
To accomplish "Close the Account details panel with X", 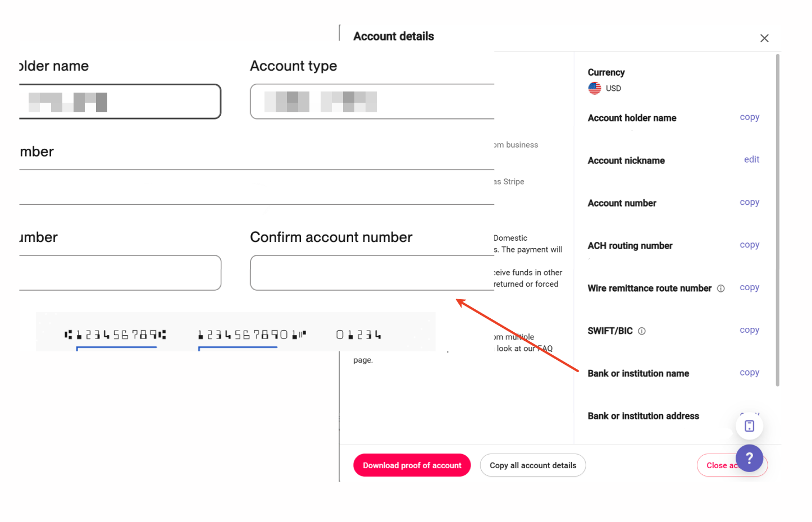I will [x=764, y=38].
